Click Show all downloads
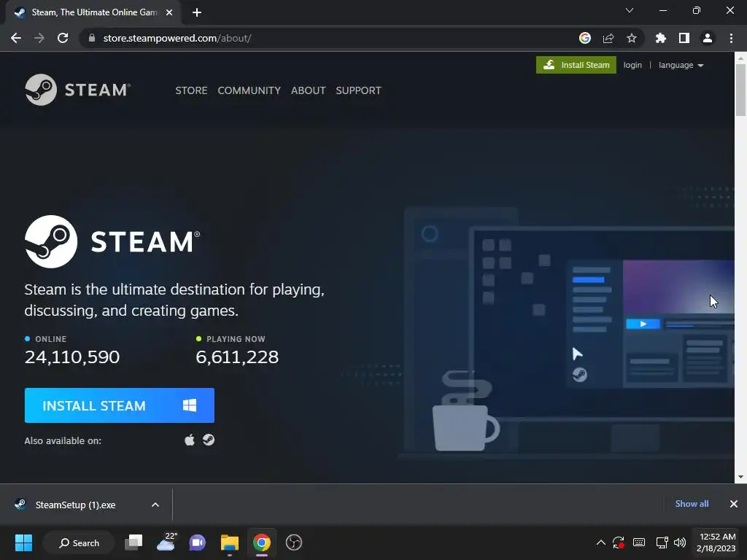Screen dimensions: 747x560 (692, 504)
